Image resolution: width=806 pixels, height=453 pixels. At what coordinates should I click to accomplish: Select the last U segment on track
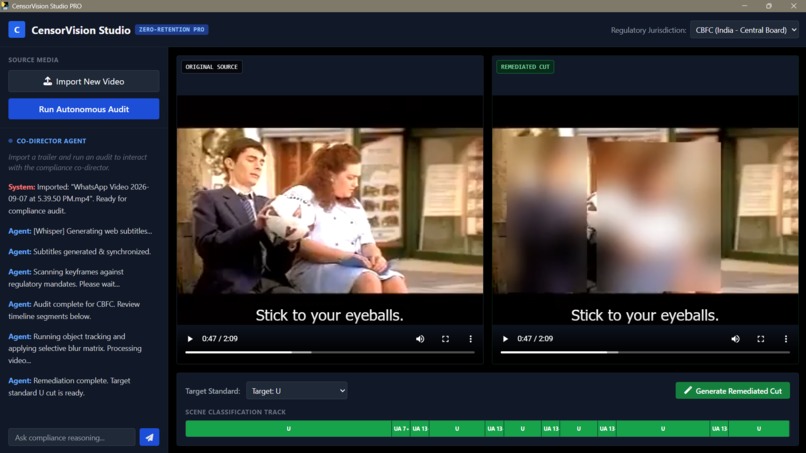click(x=759, y=429)
